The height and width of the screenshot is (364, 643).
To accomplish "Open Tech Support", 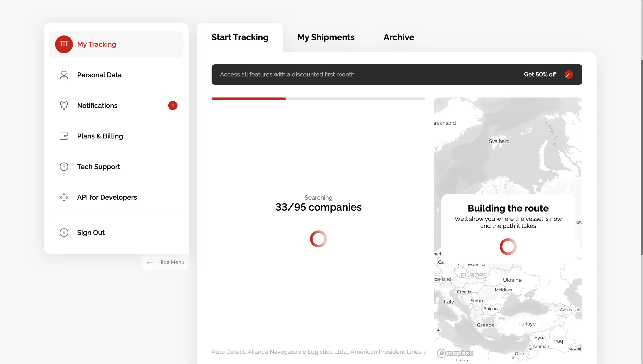I will (x=116, y=167).
